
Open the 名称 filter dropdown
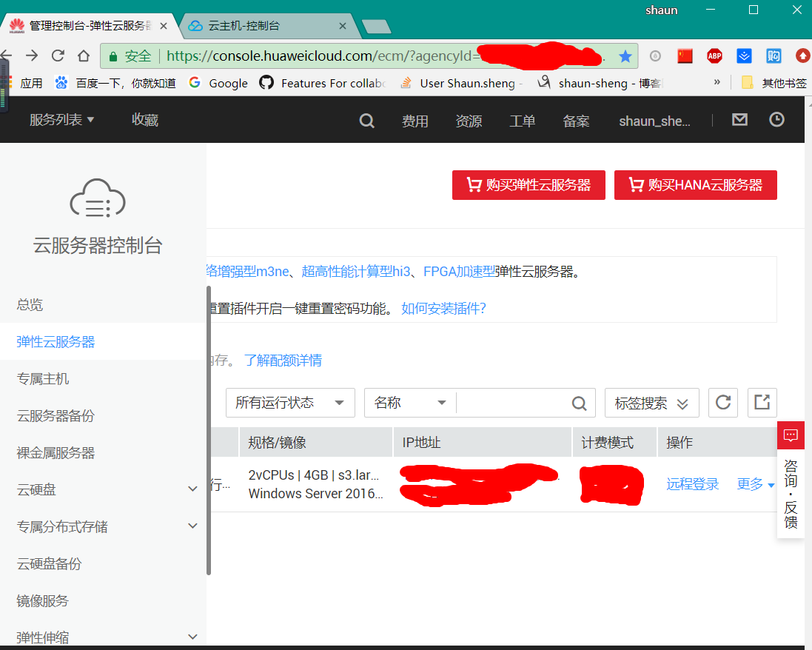pyautogui.click(x=409, y=403)
